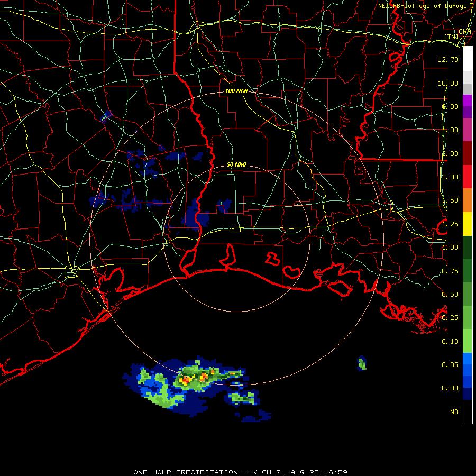This screenshot has height=476, width=476.
Task: Select the bright red color scale swatch
Action: pos(467,177)
